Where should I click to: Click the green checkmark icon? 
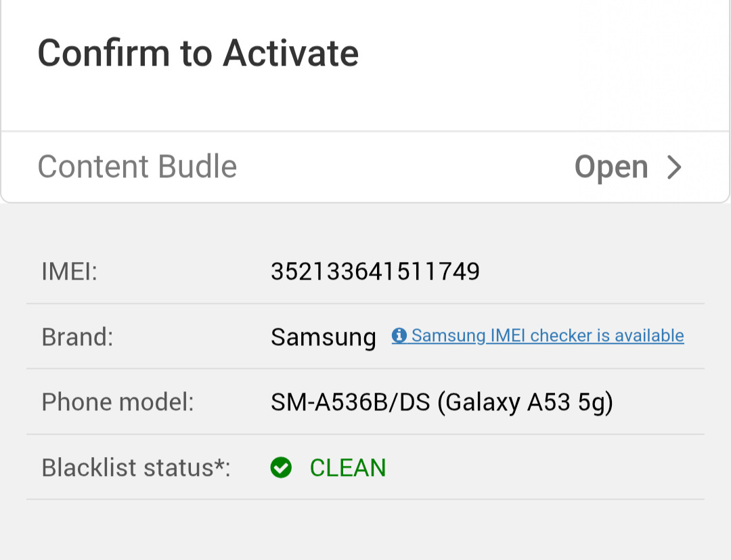click(281, 468)
